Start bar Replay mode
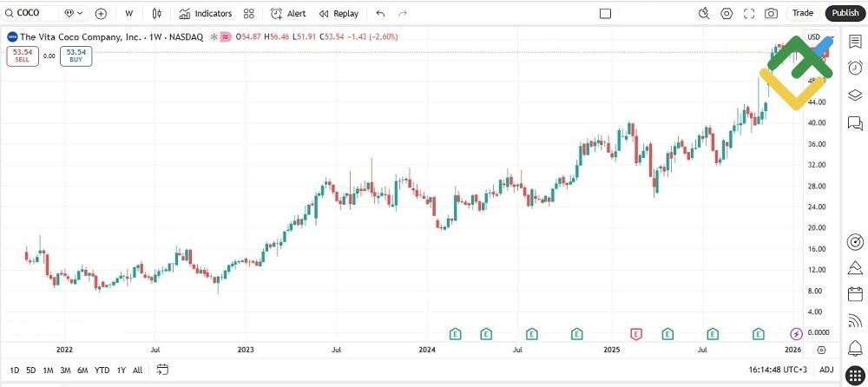This screenshot has height=387, width=868. 339,13
